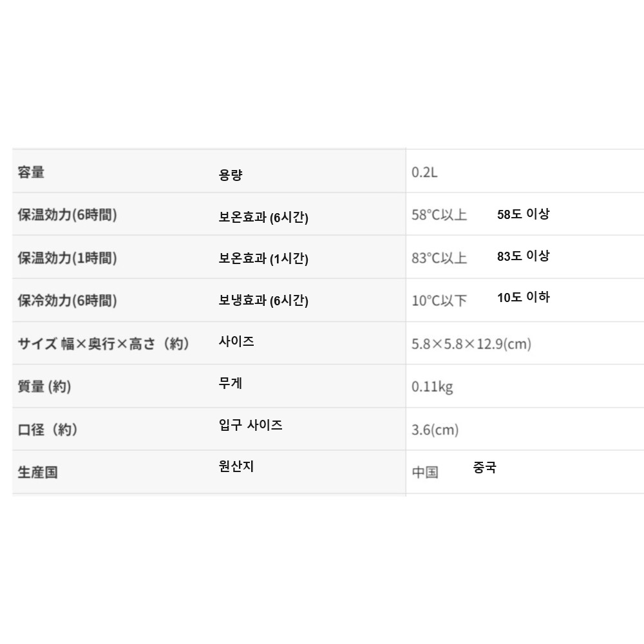Select the 0.11kg weight value
This screenshot has width=644, height=644.
[432, 386]
